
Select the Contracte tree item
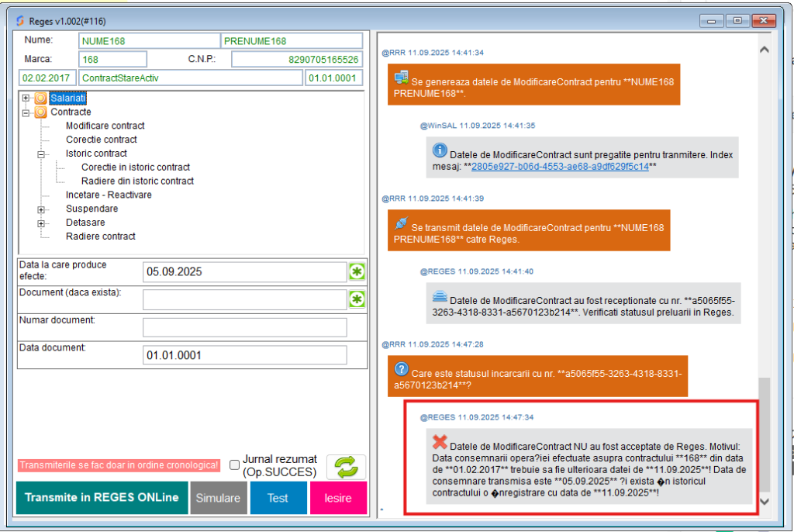71,112
